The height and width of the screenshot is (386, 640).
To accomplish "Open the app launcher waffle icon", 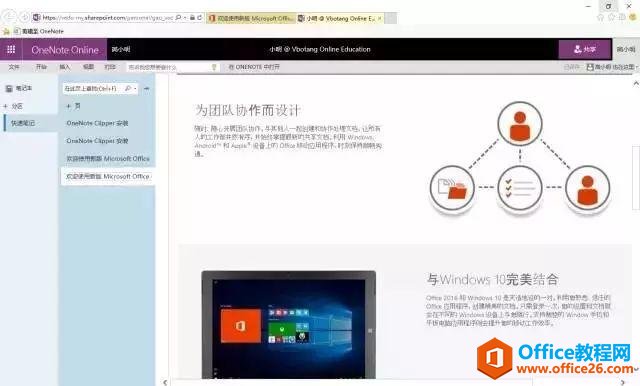I will tap(11, 49).
